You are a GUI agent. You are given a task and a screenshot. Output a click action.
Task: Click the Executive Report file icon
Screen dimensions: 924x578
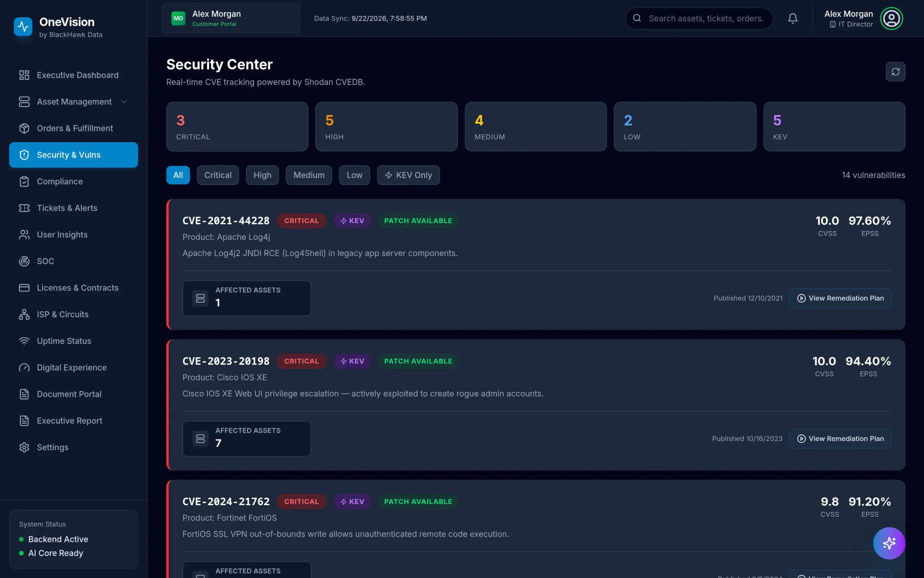coord(24,421)
